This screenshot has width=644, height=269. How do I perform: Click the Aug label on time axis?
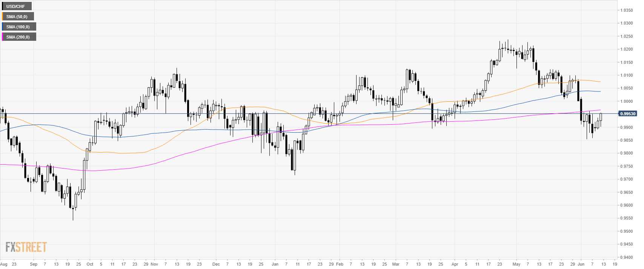(x=4, y=264)
